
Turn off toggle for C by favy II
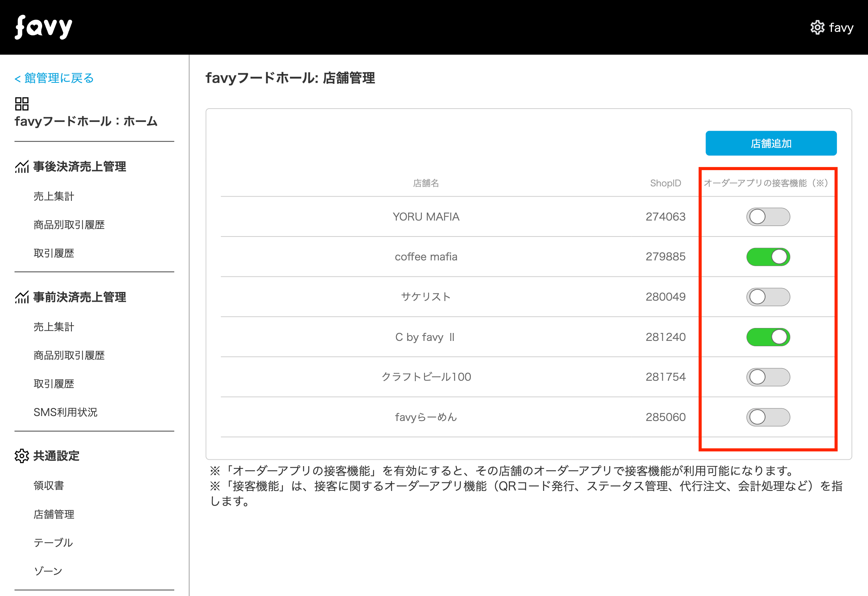(x=768, y=337)
